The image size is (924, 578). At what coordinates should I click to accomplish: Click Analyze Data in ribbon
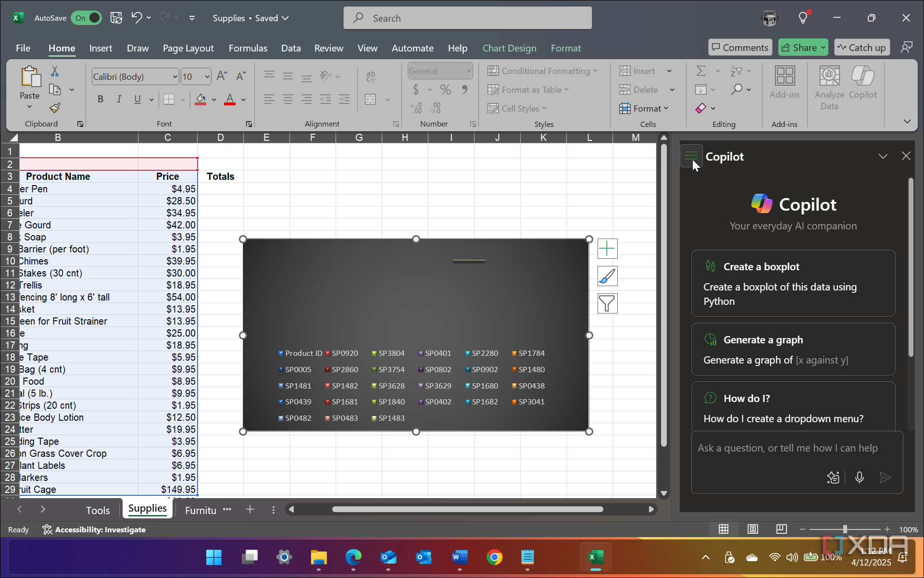click(x=829, y=88)
